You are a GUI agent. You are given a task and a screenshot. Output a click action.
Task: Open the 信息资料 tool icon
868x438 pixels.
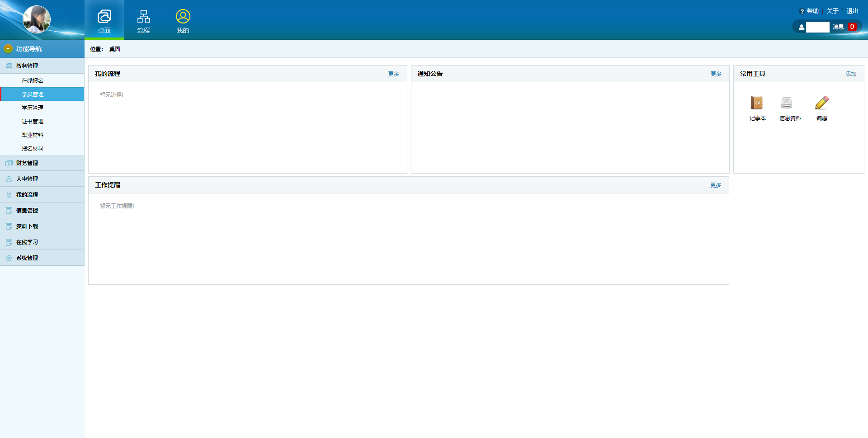click(787, 103)
